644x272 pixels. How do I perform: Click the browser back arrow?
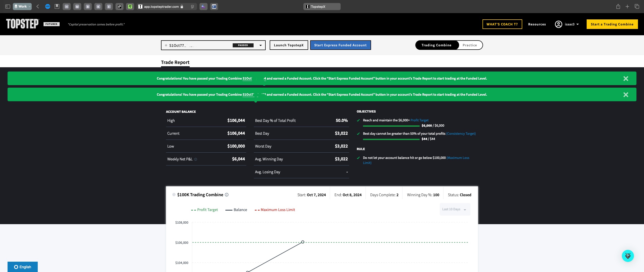pos(38,7)
